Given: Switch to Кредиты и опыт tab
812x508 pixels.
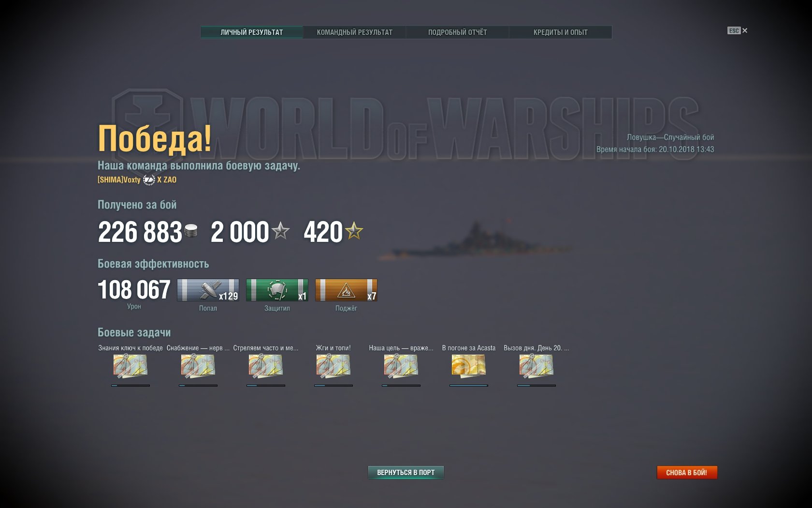Looking at the screenshot, I should click(x=560, y=32).
